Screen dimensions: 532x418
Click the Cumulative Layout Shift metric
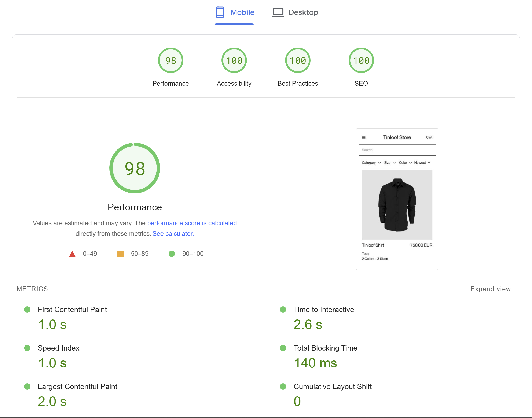[332, 386]
